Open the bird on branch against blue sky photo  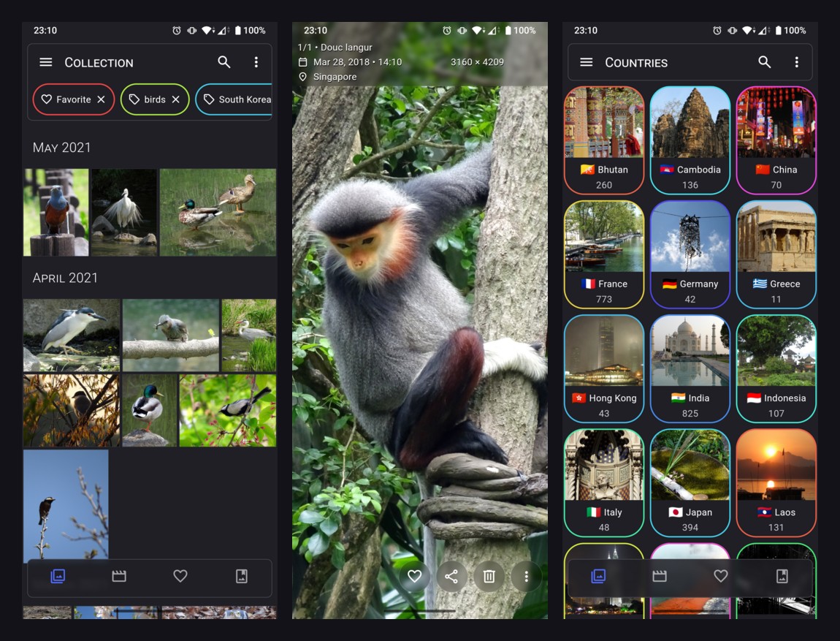66,505
